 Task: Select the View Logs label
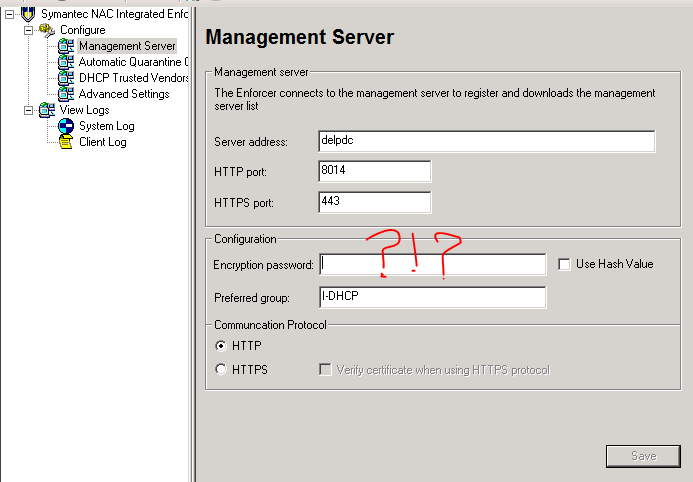84,110
